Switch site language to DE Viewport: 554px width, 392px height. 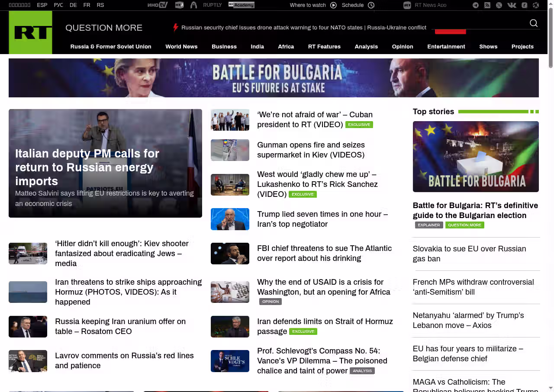[73, 5]
